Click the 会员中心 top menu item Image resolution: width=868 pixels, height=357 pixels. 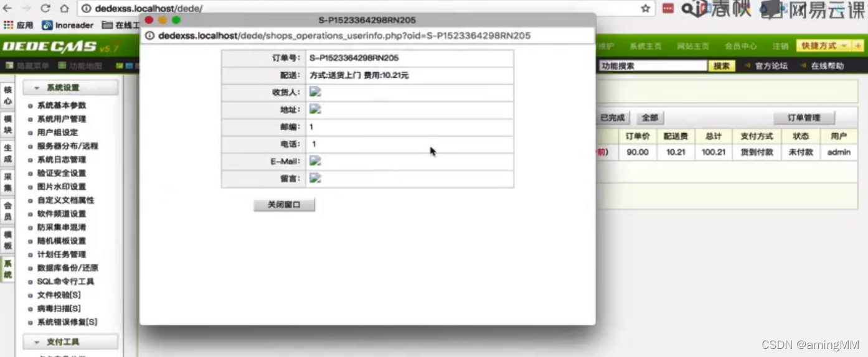coord(741,47)
